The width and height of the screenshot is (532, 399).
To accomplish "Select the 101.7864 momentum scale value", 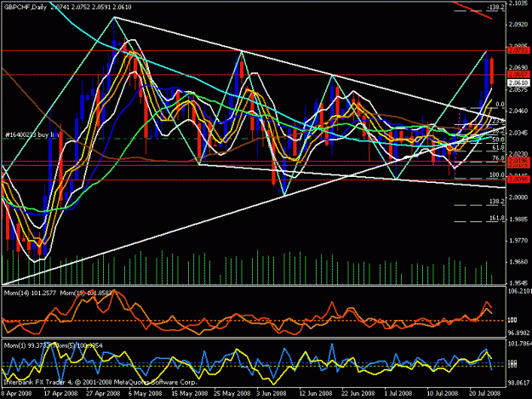I will [520, 344].
